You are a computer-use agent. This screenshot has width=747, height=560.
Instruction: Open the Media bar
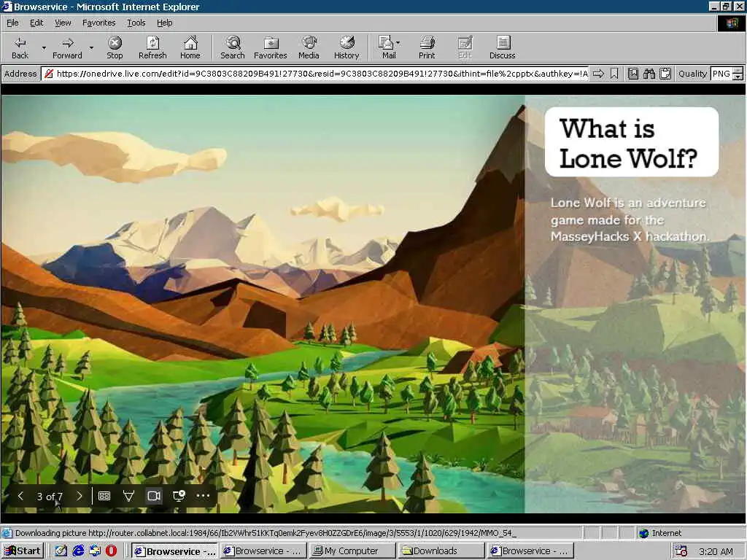309,47
